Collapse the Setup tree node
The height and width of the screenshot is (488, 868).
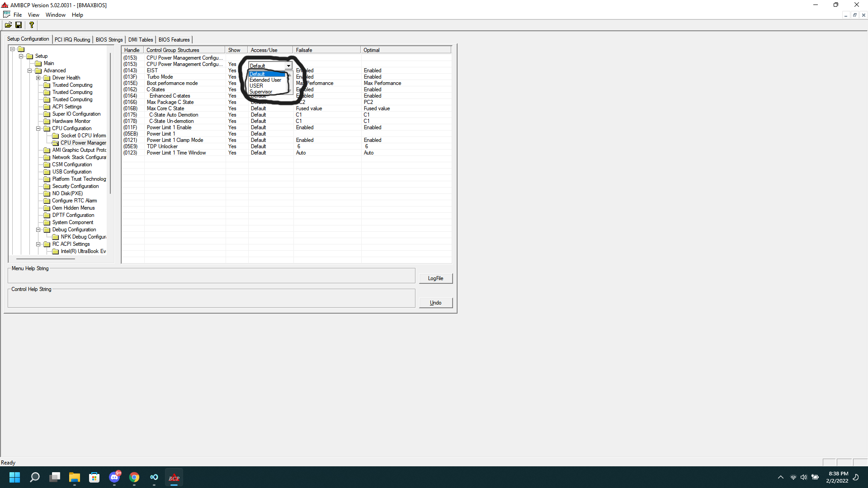click(x=21, y=56)
